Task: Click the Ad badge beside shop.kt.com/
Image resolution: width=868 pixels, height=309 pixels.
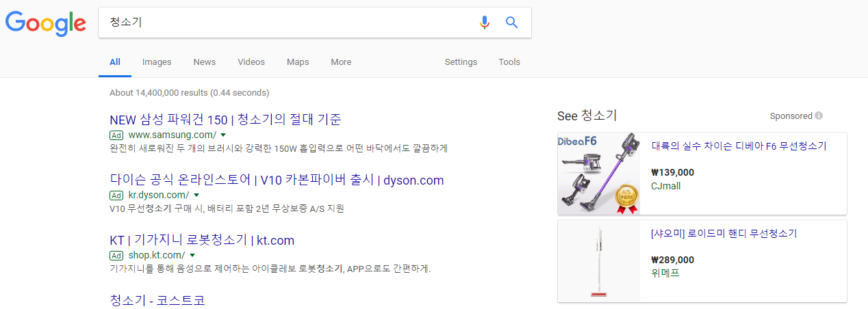Action: 116,256
